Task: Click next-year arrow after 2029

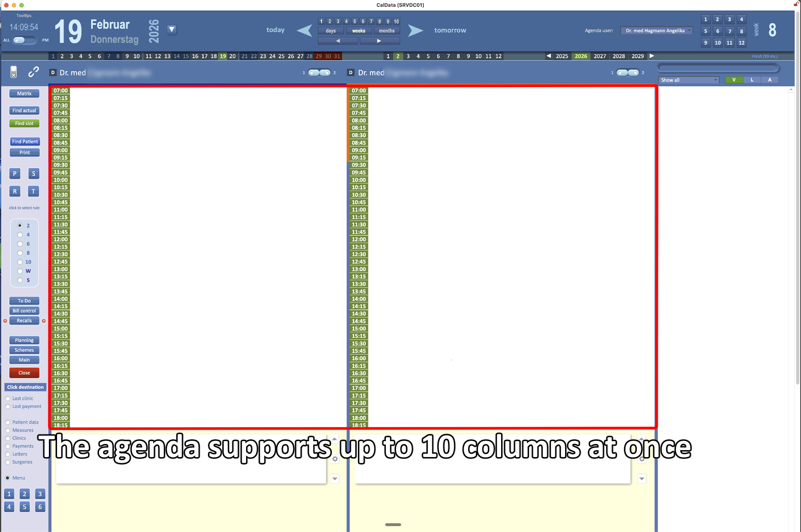Action: tap(652, 56)
